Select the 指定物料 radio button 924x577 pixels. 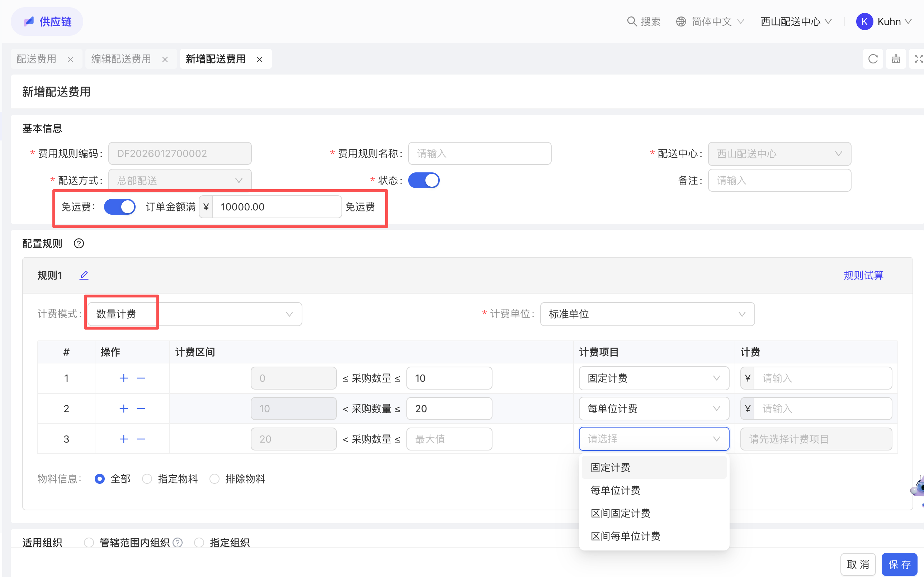pos(147,478)
